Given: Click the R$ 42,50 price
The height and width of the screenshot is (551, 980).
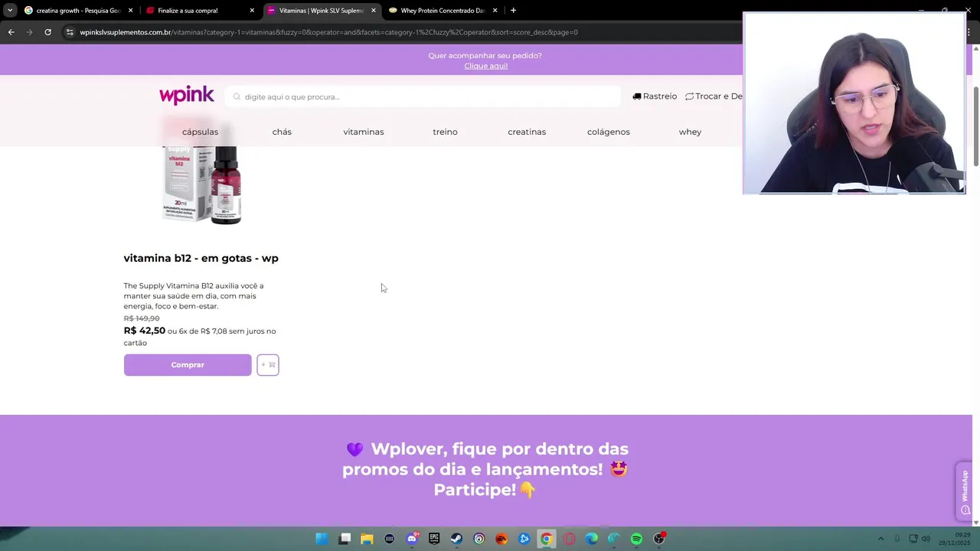Looking at the screenshot, I should [x=145, y=331].
